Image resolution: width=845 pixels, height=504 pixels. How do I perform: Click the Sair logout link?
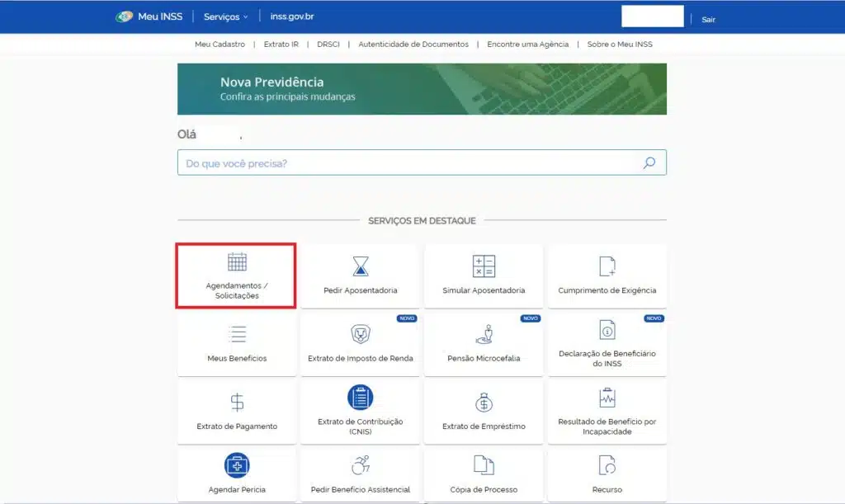[708, 20]
